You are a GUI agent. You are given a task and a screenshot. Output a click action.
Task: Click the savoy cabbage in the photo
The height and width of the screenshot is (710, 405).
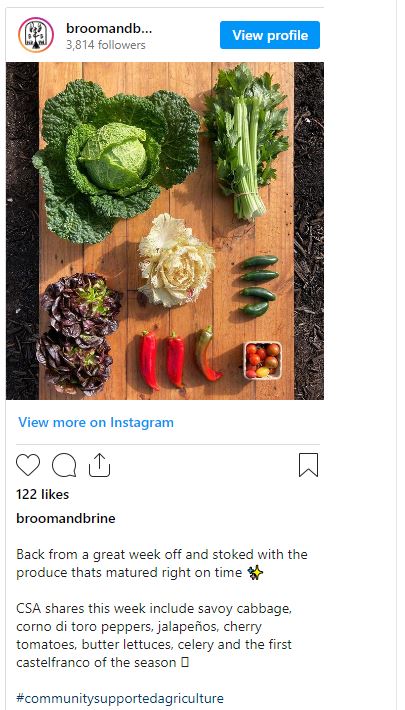116,158
